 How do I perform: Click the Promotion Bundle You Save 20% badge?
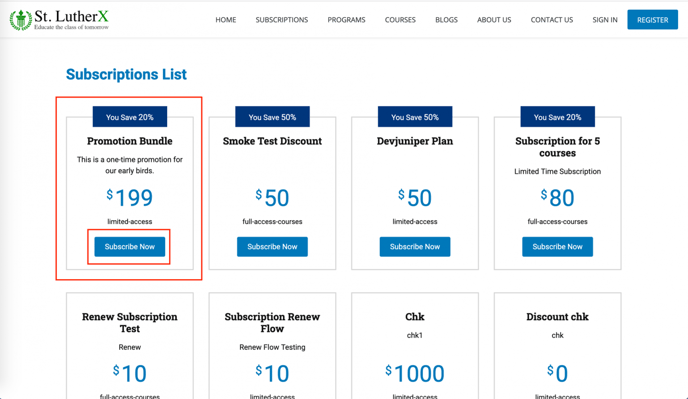pos(130,117)
